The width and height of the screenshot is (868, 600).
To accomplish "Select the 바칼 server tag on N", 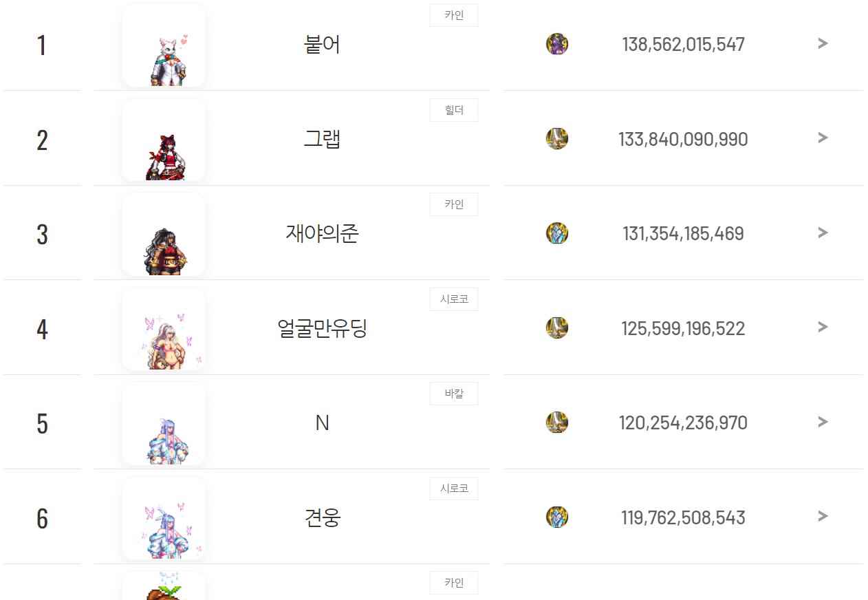I will [454, 394].
